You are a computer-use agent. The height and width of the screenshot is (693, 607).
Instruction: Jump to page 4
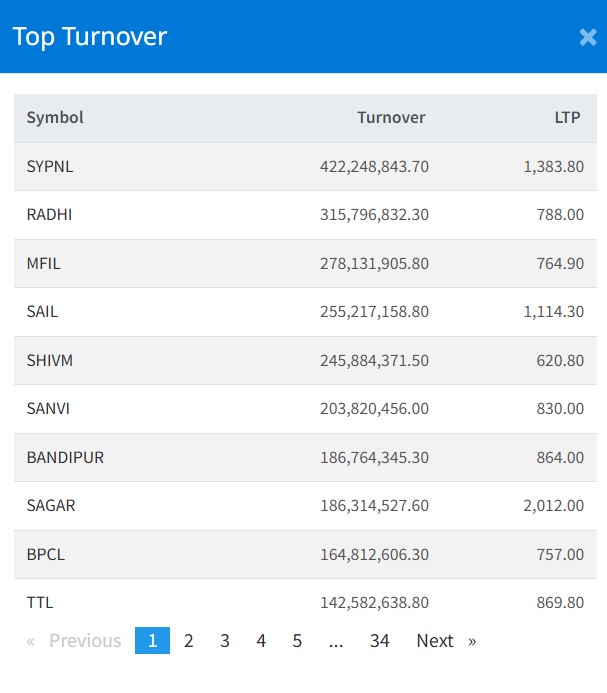tap(261, 641)
